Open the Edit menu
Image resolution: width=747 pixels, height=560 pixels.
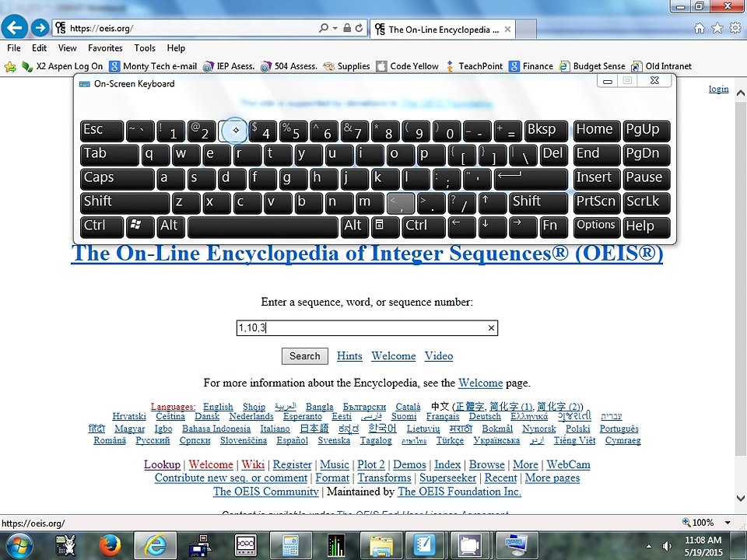point(39,48)
